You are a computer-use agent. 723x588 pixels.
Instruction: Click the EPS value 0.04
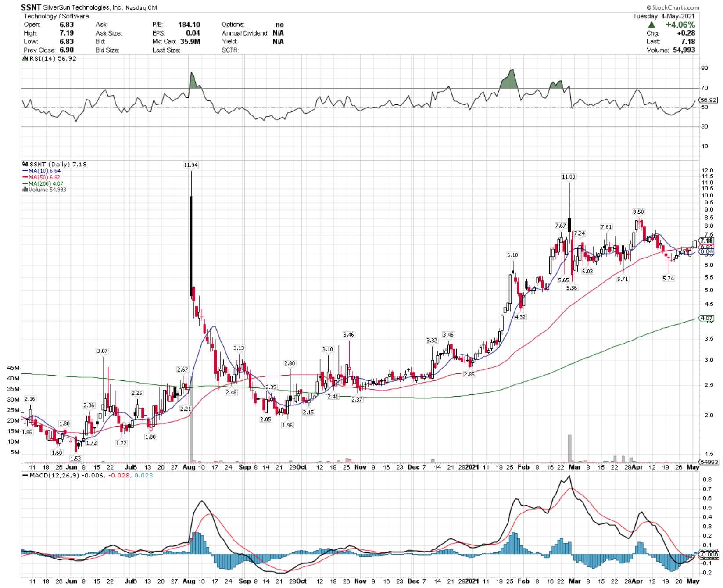click(x=193, y=33)
